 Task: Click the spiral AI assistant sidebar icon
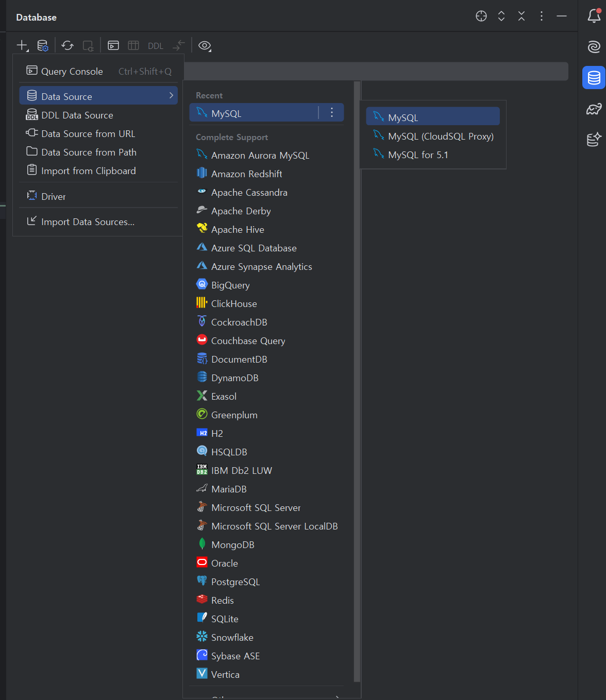pyautogui.click(x=594, y=47)
